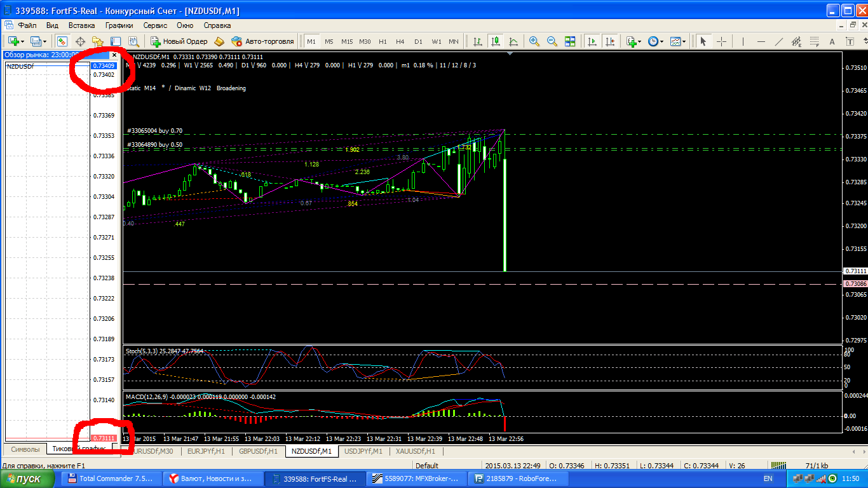Open the Сервис menu
This screenshot has height=488, width=868.
pos(155,25)
